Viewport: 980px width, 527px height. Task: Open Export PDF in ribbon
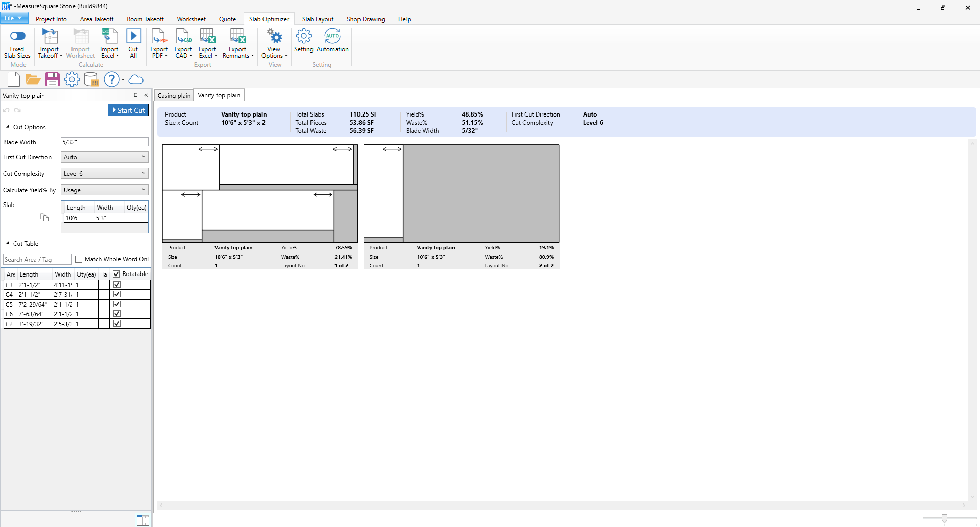click(x=159, y=37)
